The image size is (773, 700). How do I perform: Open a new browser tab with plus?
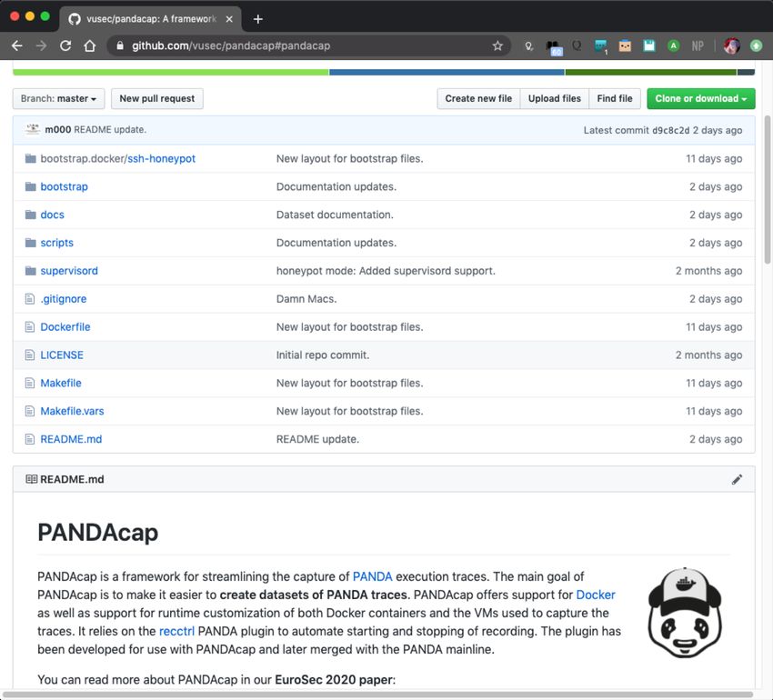point(258,19)
